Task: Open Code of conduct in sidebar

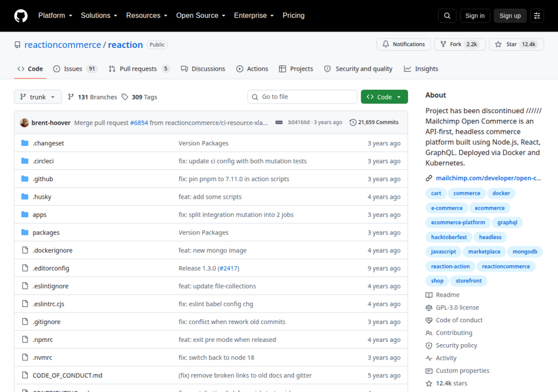Action: [x=454, y=320]
